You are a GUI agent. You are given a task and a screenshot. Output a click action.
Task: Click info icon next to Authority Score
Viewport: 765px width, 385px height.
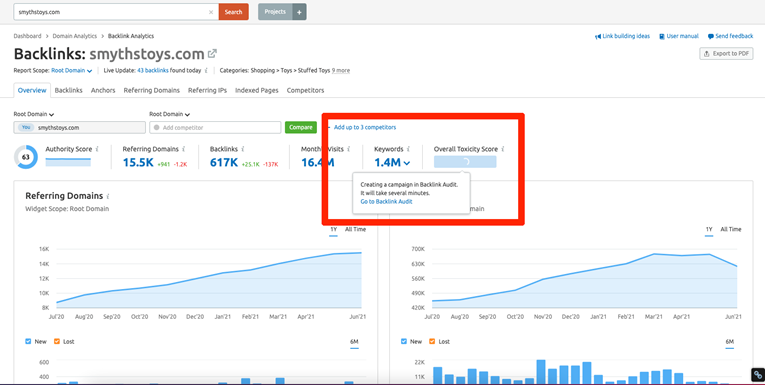click(97, 149)
